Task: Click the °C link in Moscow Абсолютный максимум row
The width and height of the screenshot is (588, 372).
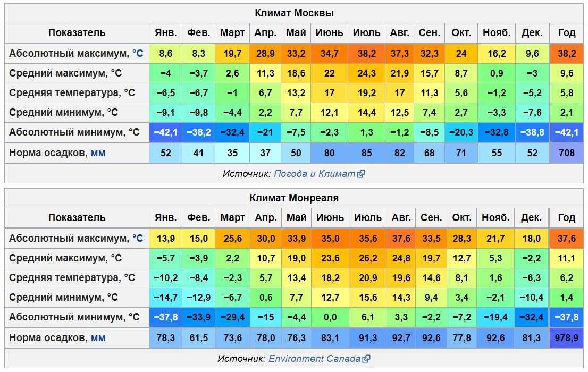Action: (x=138, y=53)
